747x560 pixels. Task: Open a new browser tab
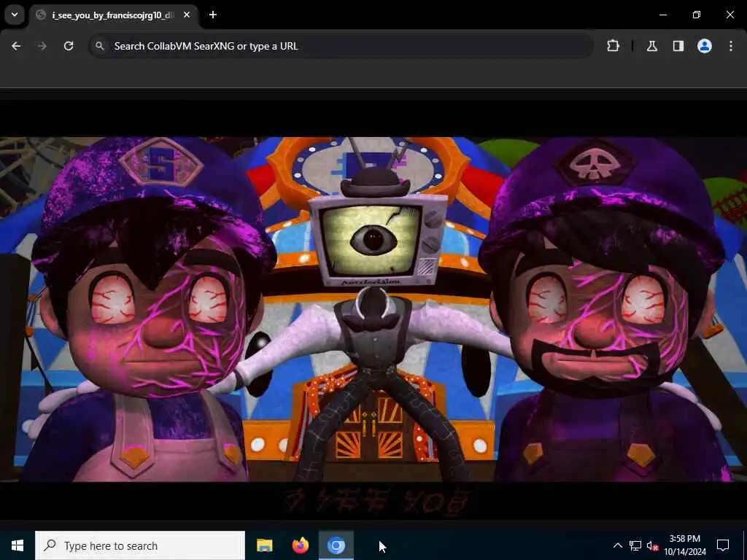pos(213,15)
